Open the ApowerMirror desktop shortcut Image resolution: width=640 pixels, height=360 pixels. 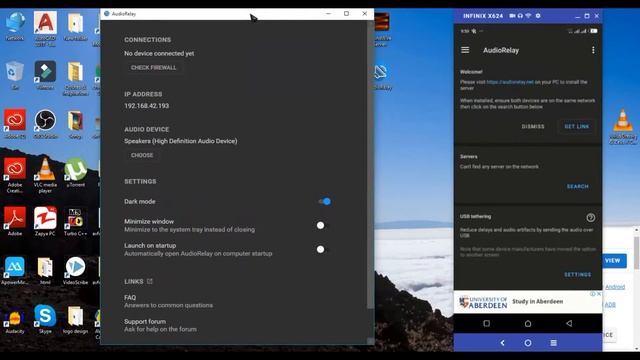tap(15, 270)
